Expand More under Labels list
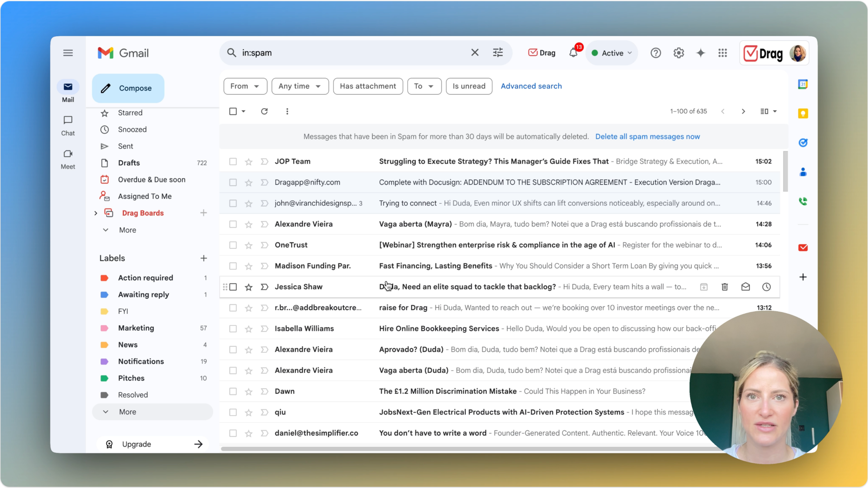 pos(152,412)
